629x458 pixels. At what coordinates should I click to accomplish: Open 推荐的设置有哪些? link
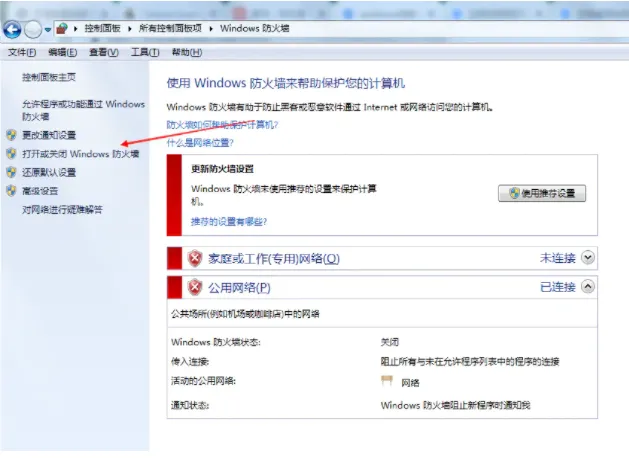click(229, 222)
